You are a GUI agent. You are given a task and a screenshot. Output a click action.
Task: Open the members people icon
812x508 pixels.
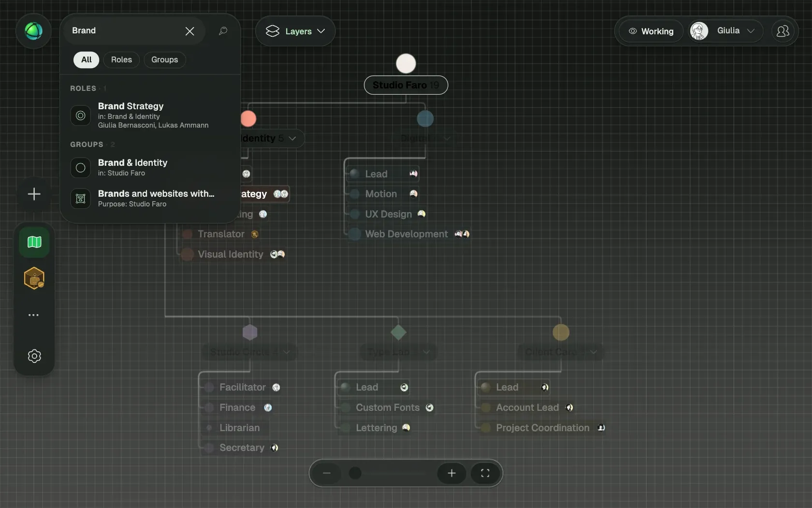click(x=783, y=31)
